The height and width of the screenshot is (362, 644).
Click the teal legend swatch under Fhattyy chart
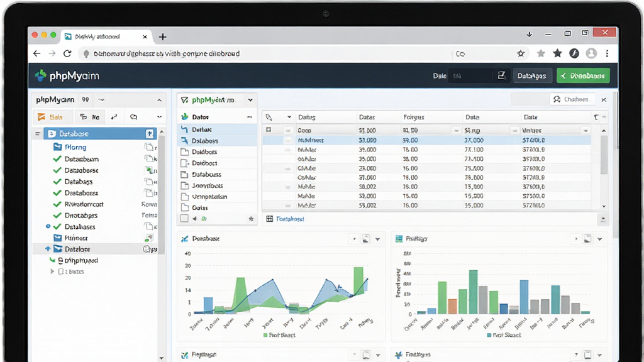(x=489, y=336)
